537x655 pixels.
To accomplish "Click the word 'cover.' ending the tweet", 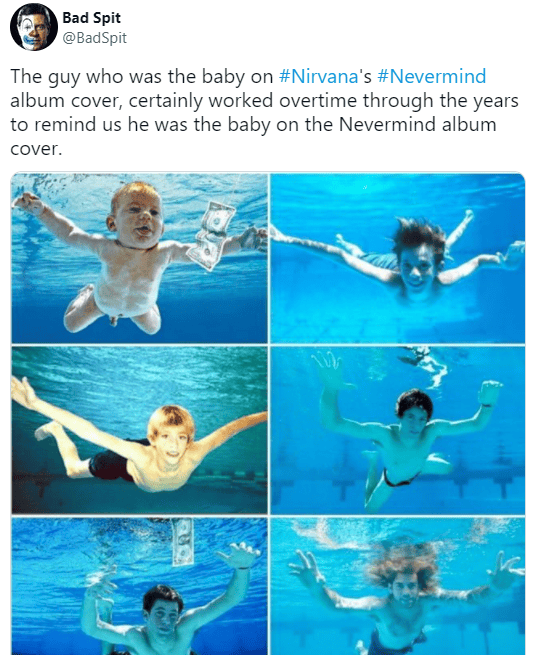I will pyautogui.click(x=36, y=149).
